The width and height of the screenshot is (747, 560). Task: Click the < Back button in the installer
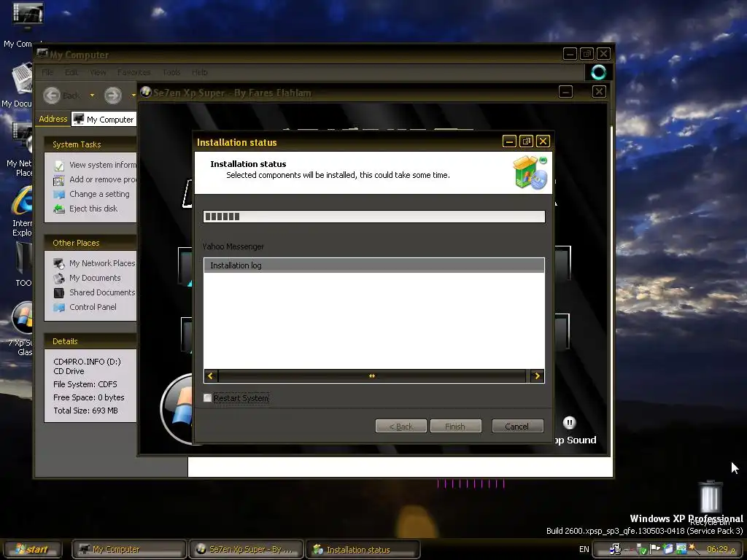click(x=400, y=426)
